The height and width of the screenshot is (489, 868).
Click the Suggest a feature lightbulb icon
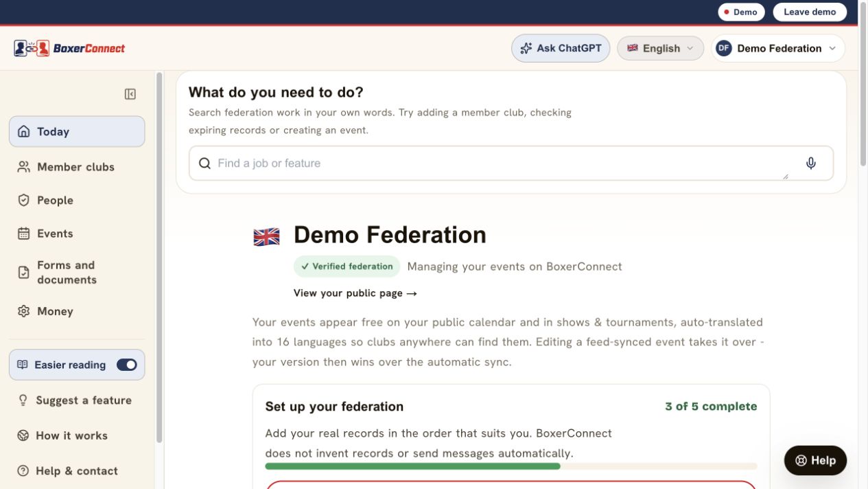coord(23,400)
